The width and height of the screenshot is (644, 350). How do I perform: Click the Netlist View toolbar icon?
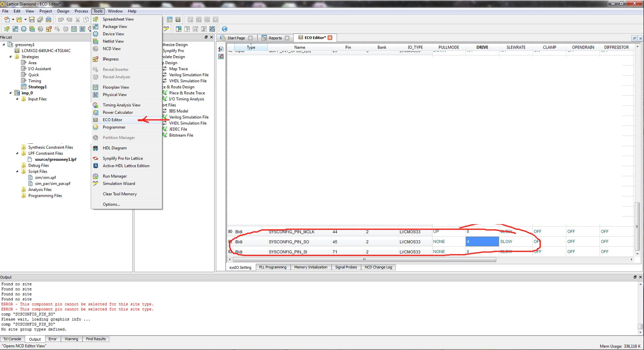(32, 29)
